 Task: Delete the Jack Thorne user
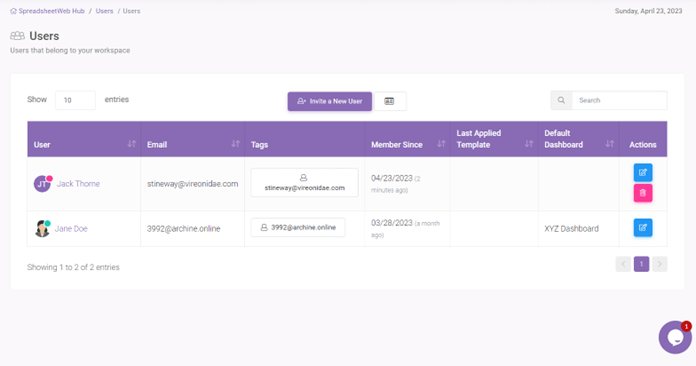pyautogui.click(x=643, y=193)
